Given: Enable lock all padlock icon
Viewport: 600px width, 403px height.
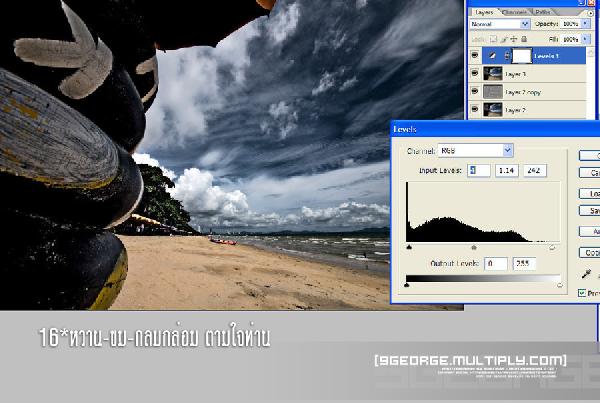Looking at the screenshot, I should click(524, 39).
